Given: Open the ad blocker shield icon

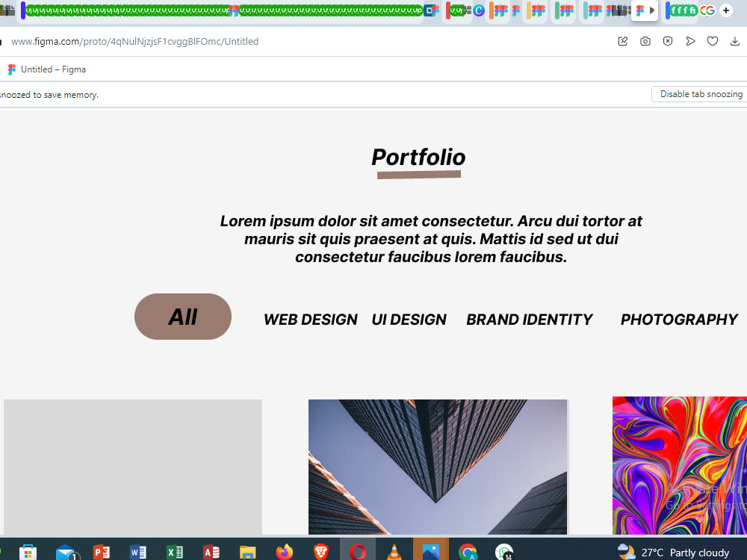Looking at the screenshot, I should click(667, 41).
